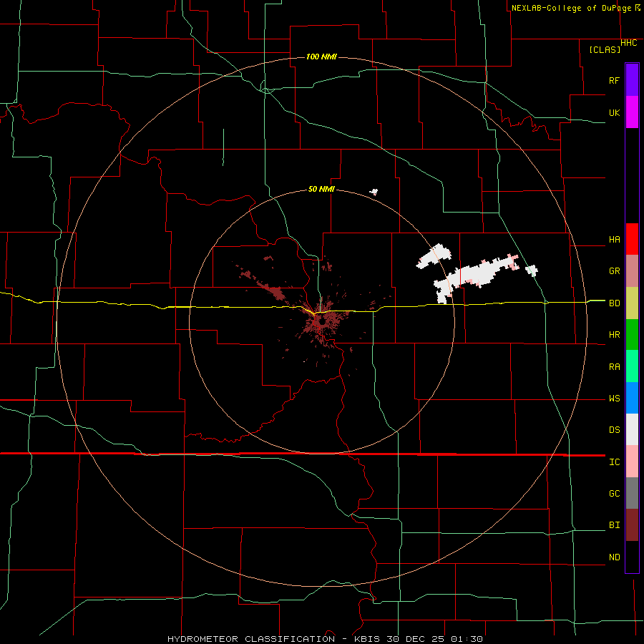Image resolution: width=644 pixels, height=644 pixels.
Task: Click the DS white legend swatch
Action: (x=632, y=429)
